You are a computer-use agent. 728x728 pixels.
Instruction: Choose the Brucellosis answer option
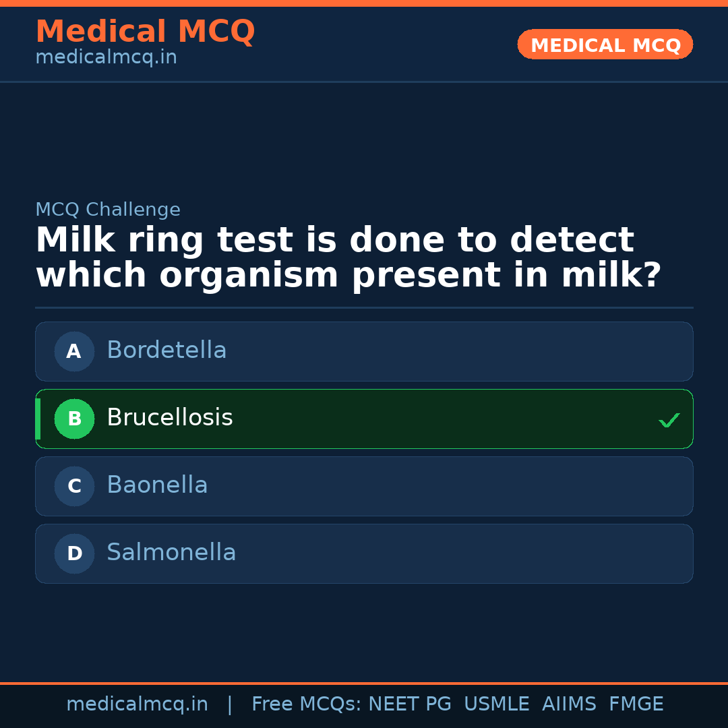tap(364, 419)
